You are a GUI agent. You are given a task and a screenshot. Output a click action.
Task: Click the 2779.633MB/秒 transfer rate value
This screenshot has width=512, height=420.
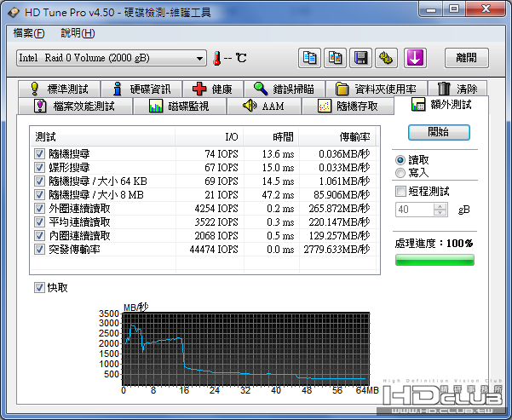337,250
